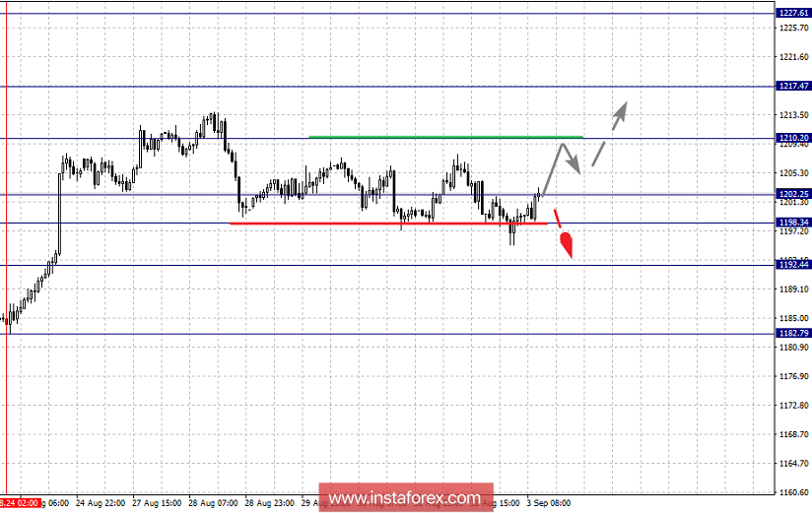Click the 1168.70 price axis value

pos(794,434)
